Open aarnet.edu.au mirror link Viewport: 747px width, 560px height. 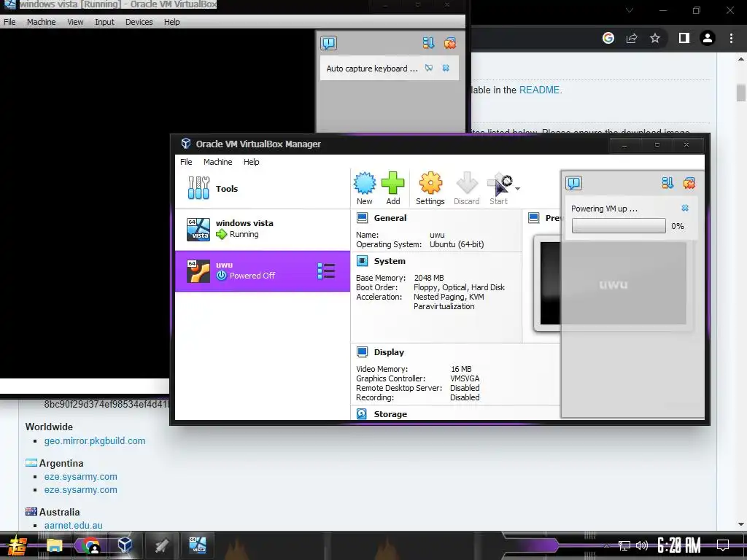click(74, 525)
